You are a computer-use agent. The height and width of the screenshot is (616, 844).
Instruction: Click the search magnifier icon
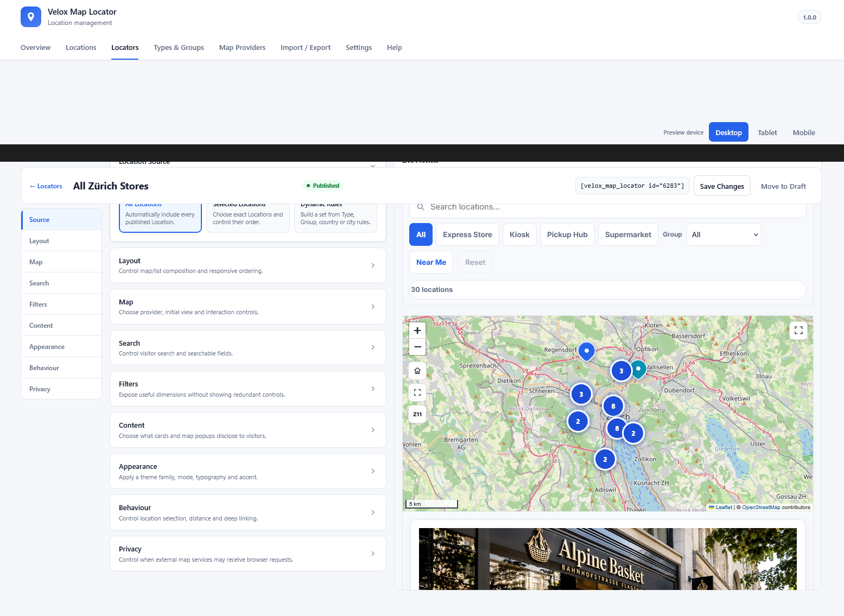(x=421, y=207)
